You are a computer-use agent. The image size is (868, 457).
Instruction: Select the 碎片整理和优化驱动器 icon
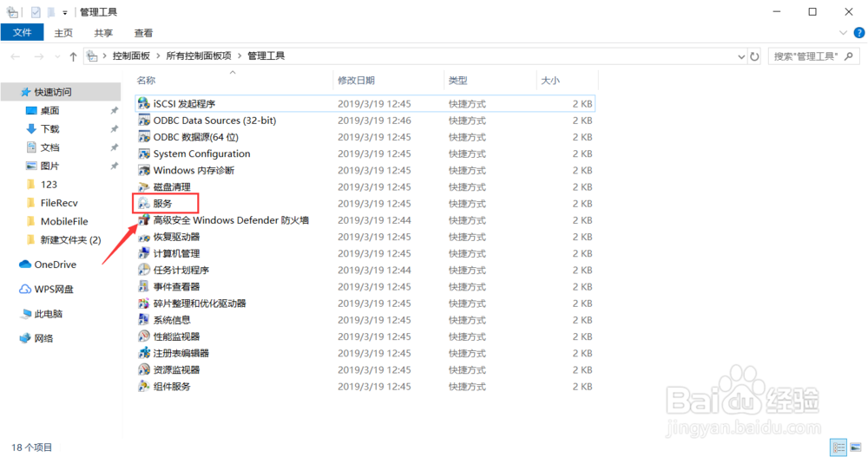(x=144, y=304)
